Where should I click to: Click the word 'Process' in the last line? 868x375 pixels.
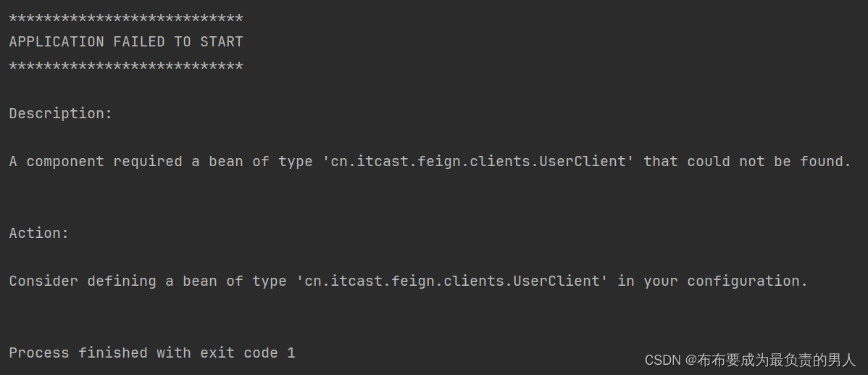(x=39, y=353)
